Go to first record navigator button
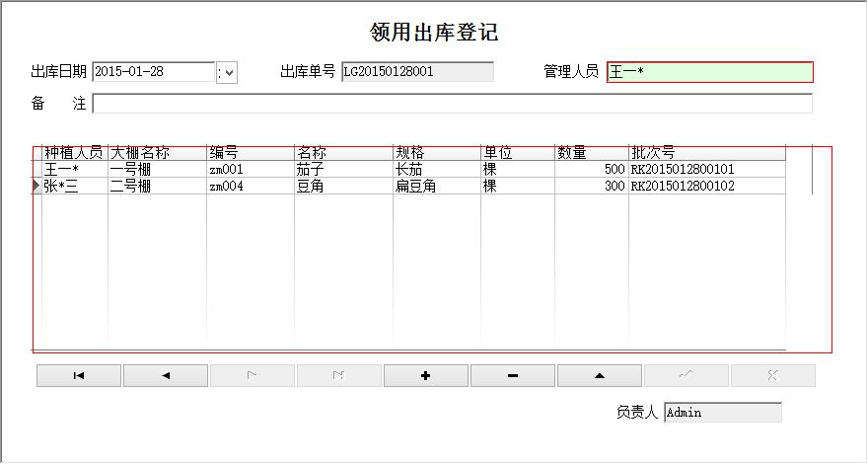 tap(79, 376)
